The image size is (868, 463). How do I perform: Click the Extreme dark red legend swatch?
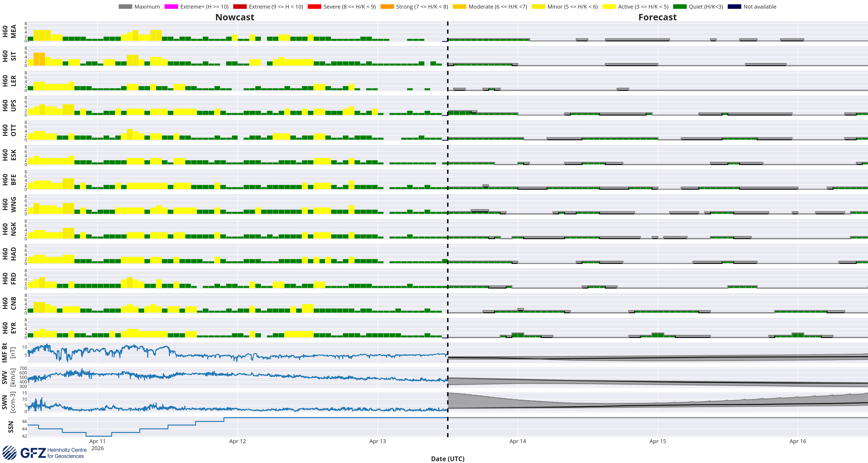(240, 7)
